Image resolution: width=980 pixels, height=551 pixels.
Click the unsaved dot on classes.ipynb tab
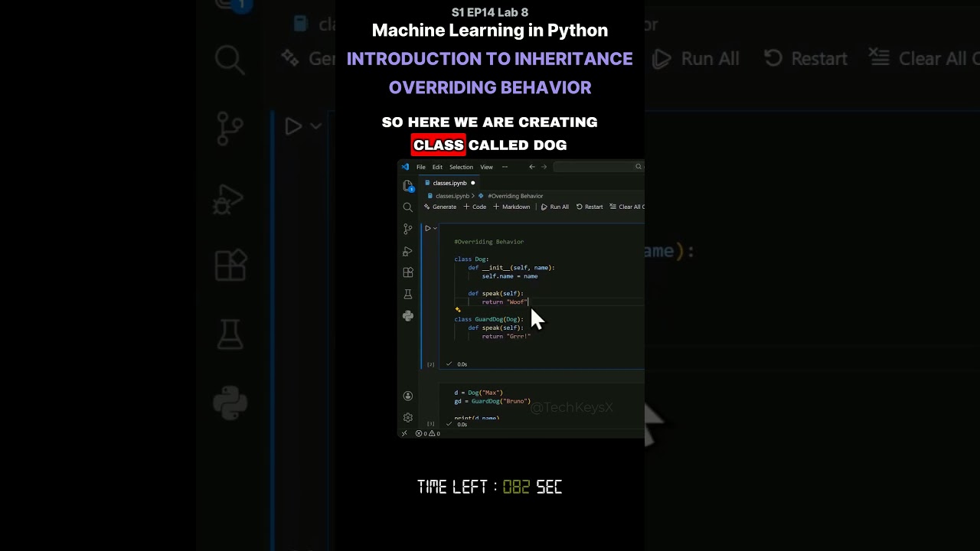click(472, 183)
